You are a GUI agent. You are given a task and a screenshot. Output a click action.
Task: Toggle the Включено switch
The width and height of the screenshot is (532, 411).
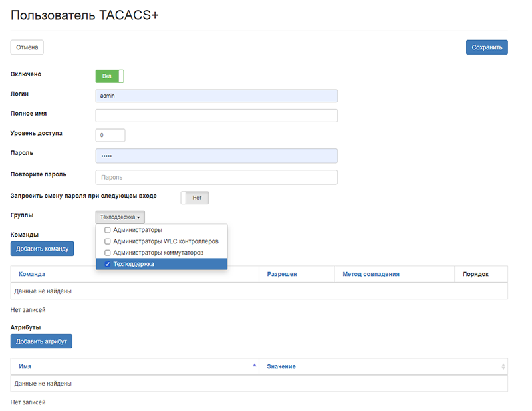click(110, 76)
